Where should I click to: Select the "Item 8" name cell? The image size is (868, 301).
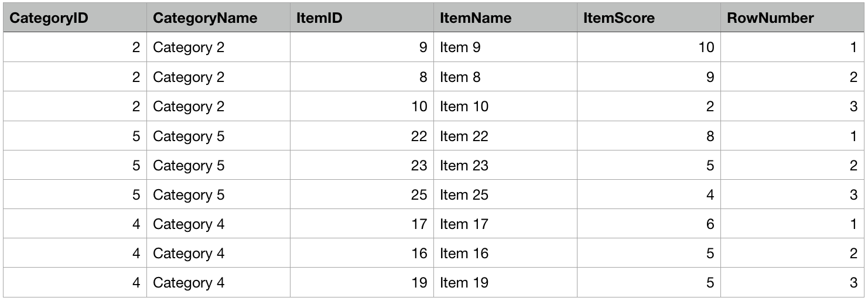point(460,77)
